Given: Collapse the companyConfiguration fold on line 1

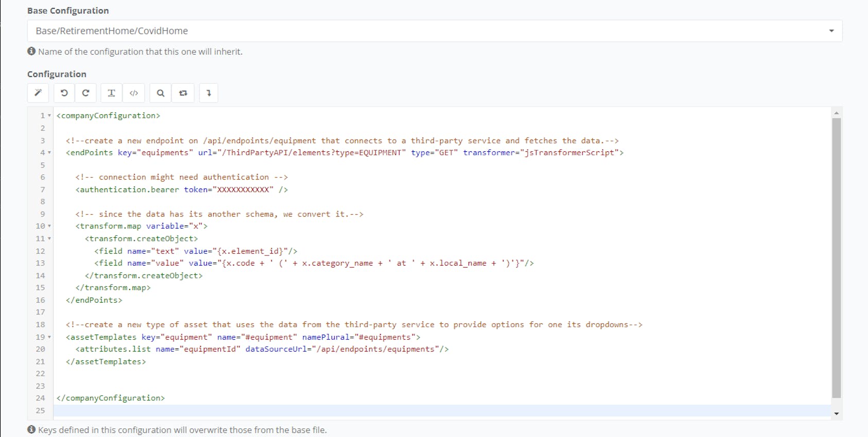Looking at the screenshot, I should (49, 116).
